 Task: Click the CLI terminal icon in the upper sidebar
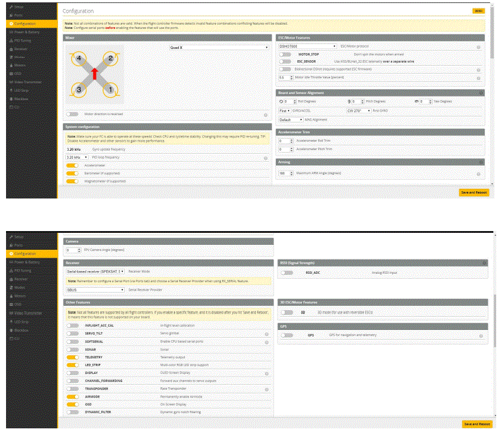coord(11,107)
